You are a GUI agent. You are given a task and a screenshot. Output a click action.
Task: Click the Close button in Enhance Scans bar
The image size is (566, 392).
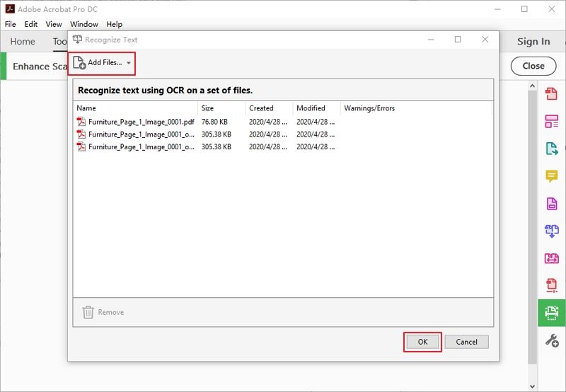point(533,66)
